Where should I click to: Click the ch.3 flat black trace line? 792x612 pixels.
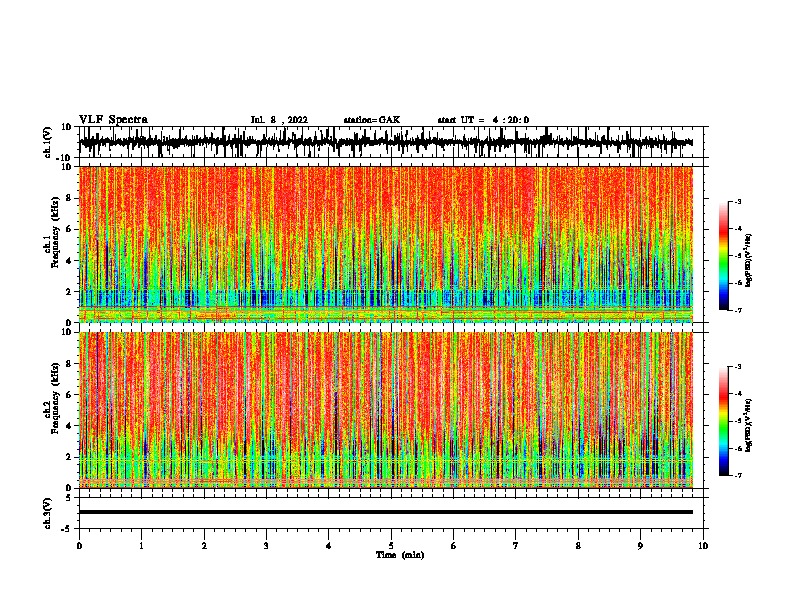tap(385, 512)
